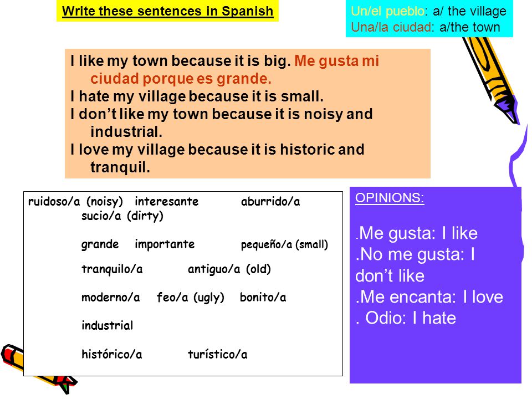Click the word 'industrial.' in the orange box
This screenshot has width=532, height=399.
(x=126, y=132)
